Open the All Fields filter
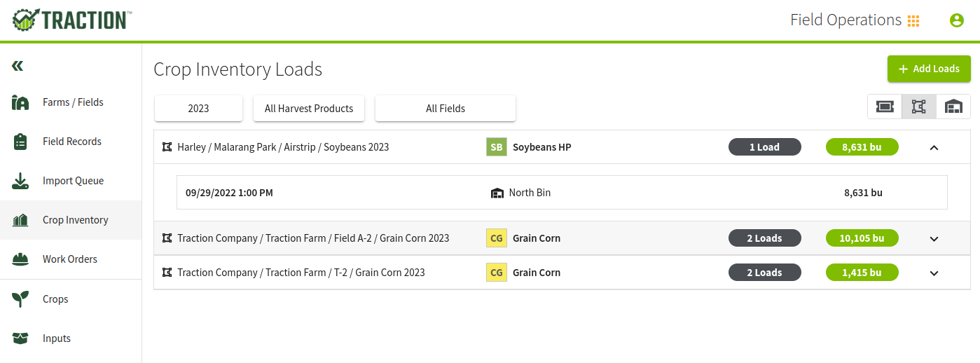Screen dimensions: 980x363 pyautogui.click(x=446, y=109)
